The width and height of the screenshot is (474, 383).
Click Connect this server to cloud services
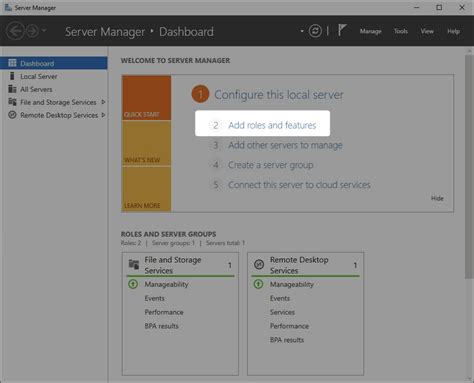[x=299, y=185]
